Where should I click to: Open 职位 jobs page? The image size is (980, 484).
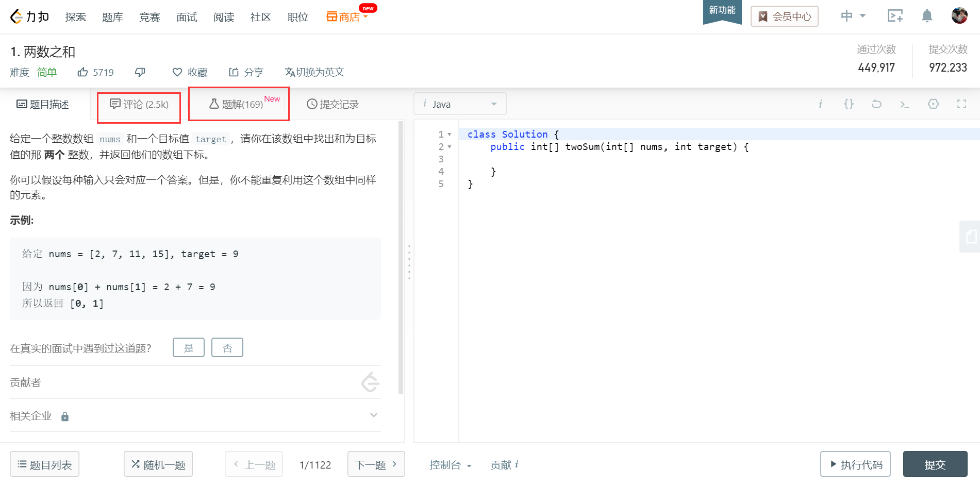click(298, 17)
